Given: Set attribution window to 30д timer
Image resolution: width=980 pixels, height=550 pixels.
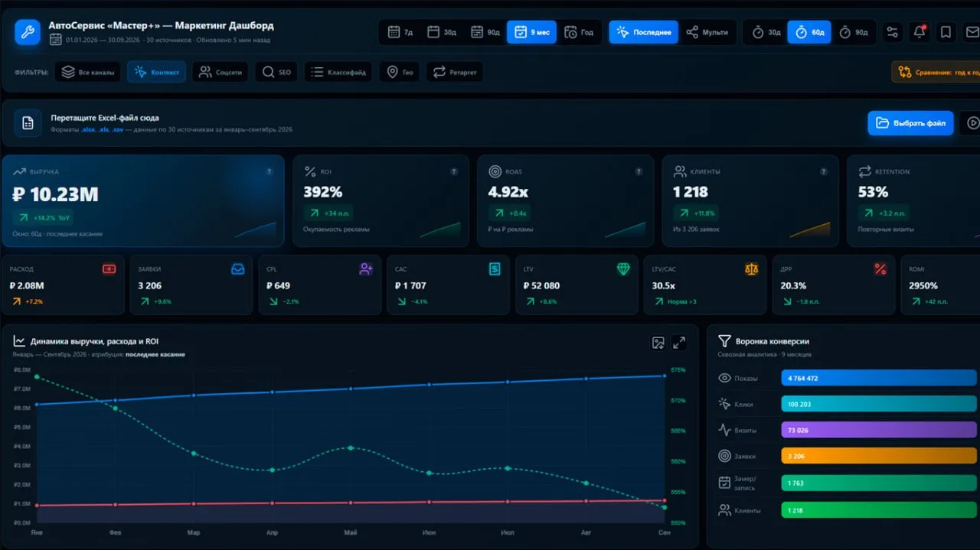Looking at the screenshot, I should click(766, 32).
